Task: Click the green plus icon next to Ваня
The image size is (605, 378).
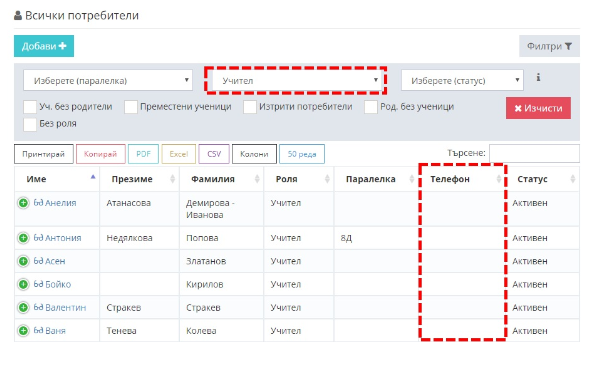Action: (23, 331)
